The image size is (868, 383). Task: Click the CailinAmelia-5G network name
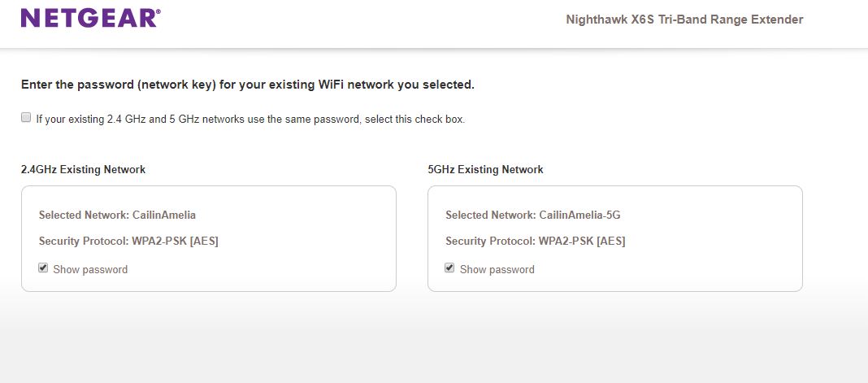pos(579,215)
